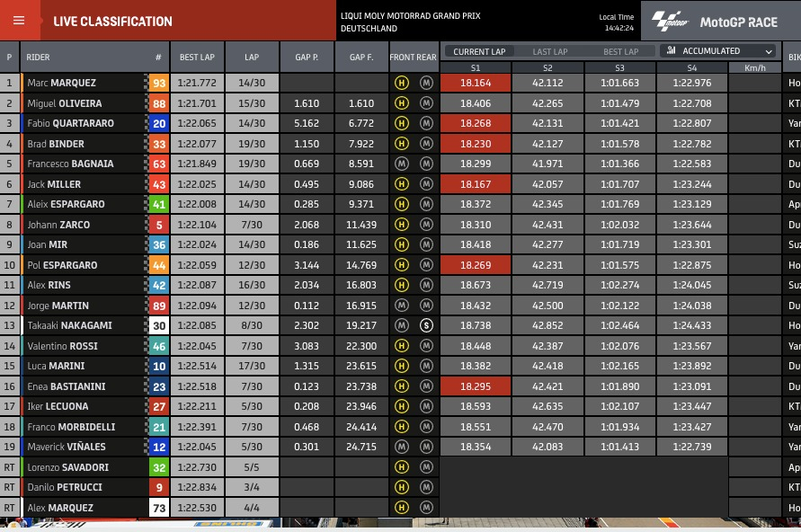Expand the dropdown chevron next to Accumulated
The image size is (801, 532).
tap(769, 51)
